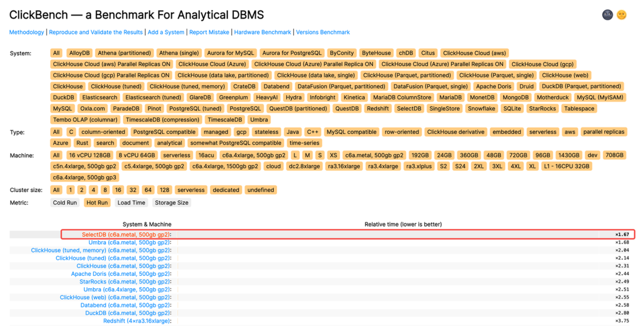Select the Cold Run metric
This screenshot has height=328, width=644.
[x=65, y=203]
